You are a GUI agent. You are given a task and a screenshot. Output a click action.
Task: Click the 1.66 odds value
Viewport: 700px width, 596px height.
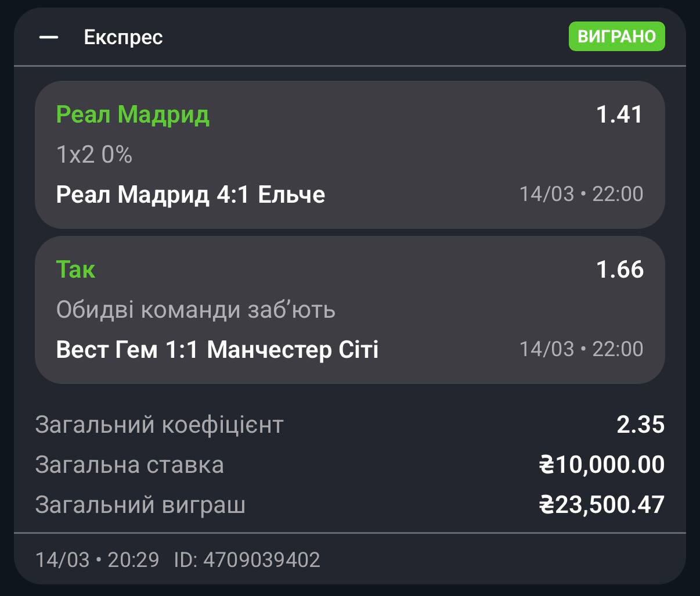point(620,270)
